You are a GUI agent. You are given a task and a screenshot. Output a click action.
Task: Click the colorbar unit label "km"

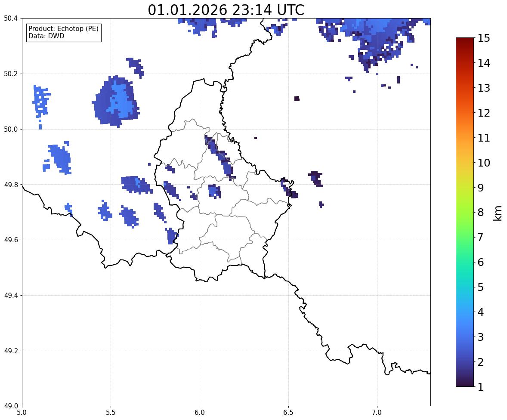498,213
